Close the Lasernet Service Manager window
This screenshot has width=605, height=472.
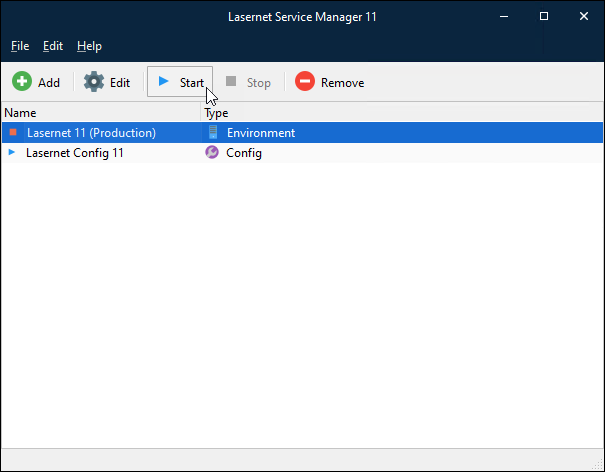tap(584, 16)
